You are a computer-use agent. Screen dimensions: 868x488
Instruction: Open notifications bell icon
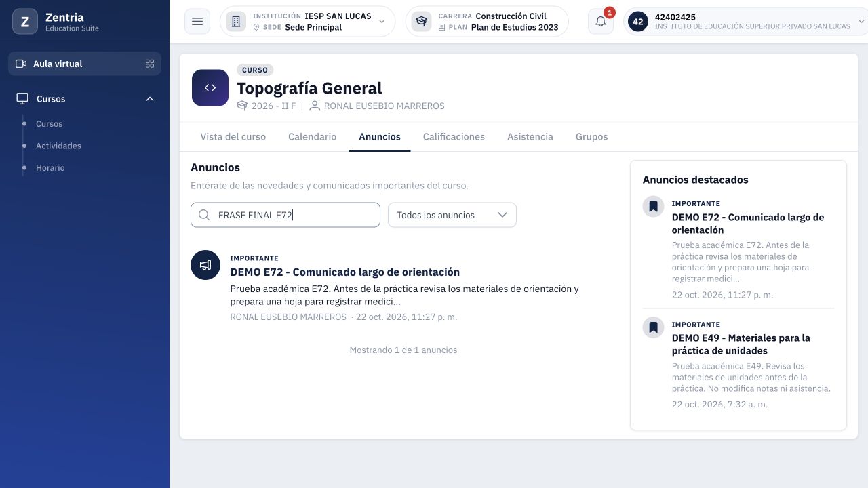pos(601,22)
